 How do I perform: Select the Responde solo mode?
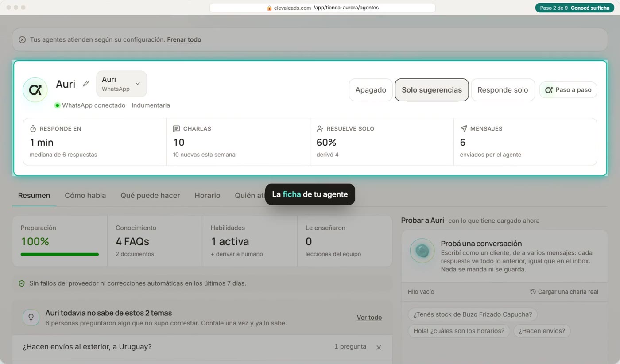click(503, 90)
